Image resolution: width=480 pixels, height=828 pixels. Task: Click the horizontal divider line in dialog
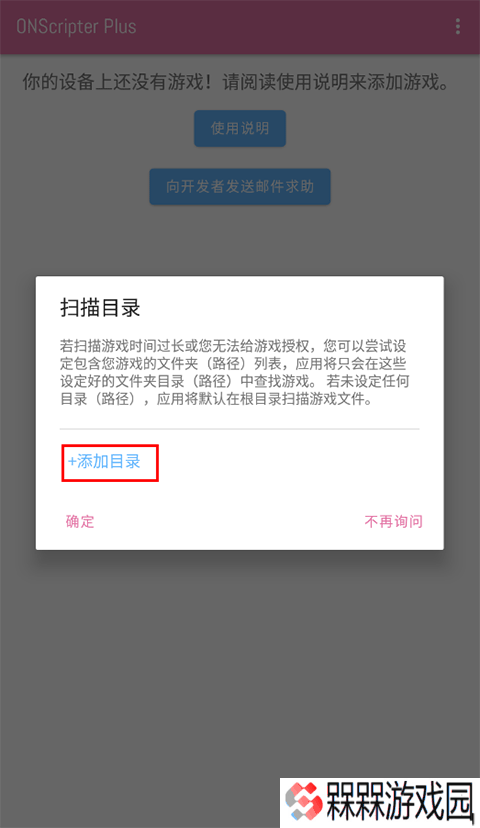(239, 429)
